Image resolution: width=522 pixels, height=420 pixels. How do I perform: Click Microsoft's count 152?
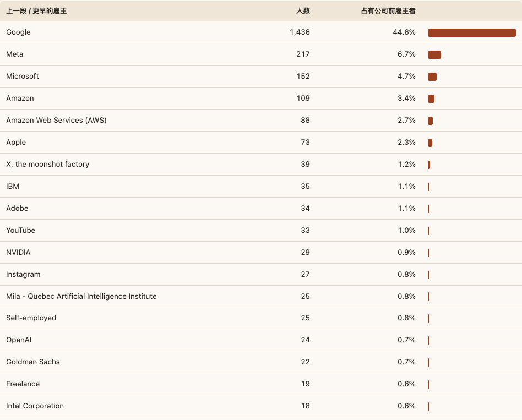coord(303,76)
